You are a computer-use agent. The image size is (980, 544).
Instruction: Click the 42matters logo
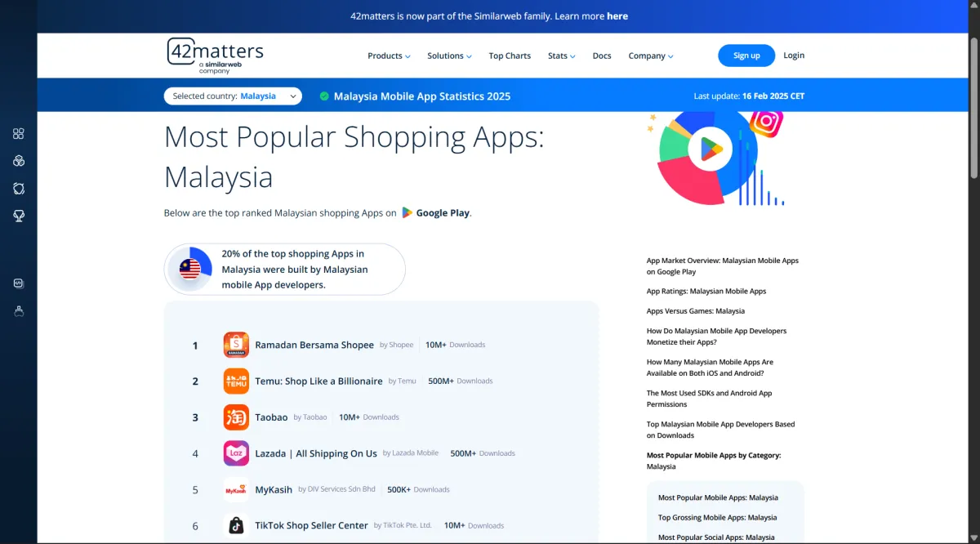pyautogui.click(x=216, y=56)
